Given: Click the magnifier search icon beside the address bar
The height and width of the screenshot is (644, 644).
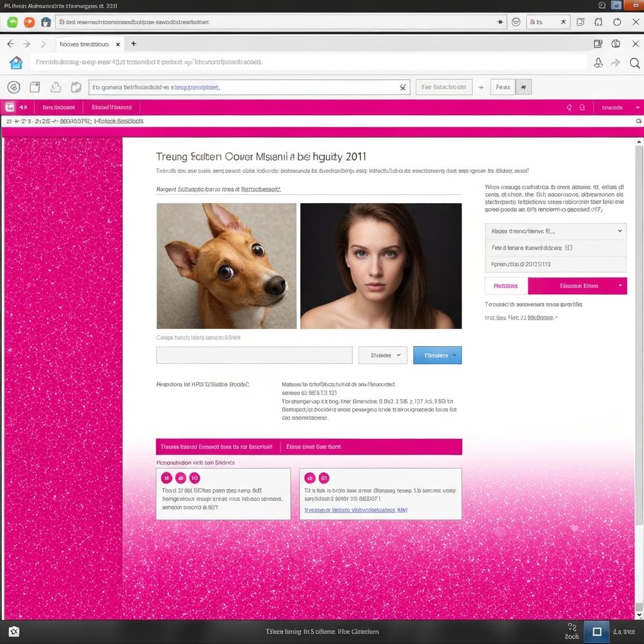Looking at the screenshot, I should (x=634, y=63).
